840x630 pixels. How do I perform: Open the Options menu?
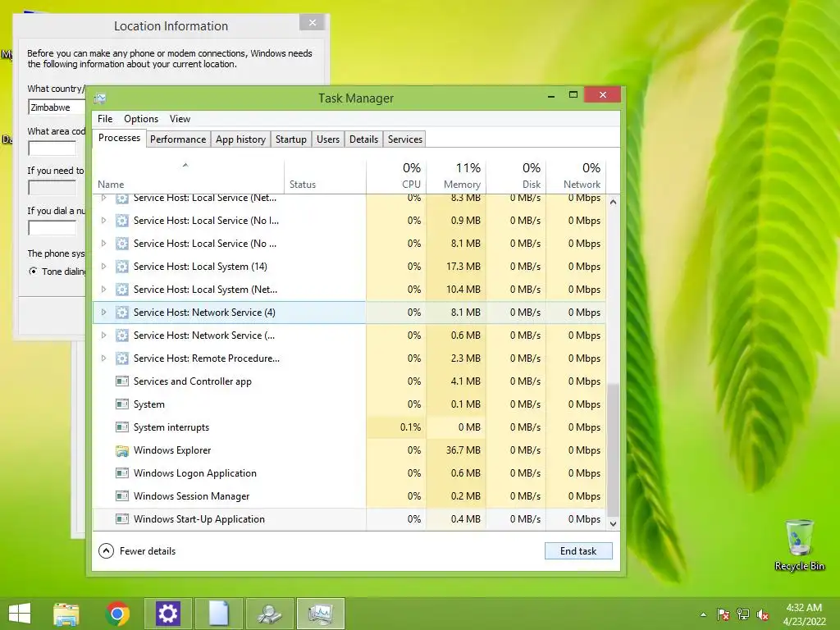tap(141, 119)
